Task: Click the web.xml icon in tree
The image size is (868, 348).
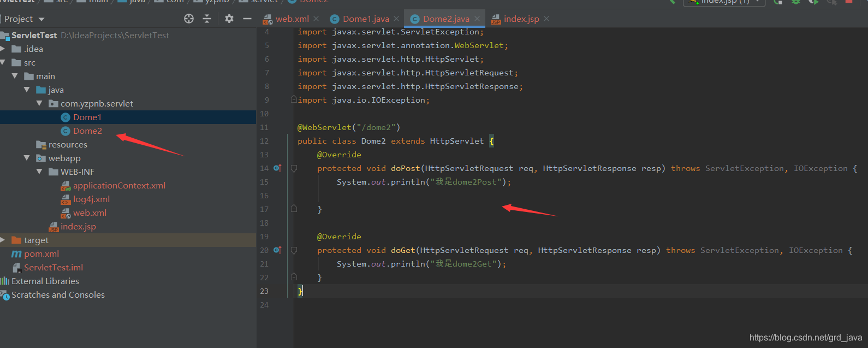Action: [x=66, y=213]
